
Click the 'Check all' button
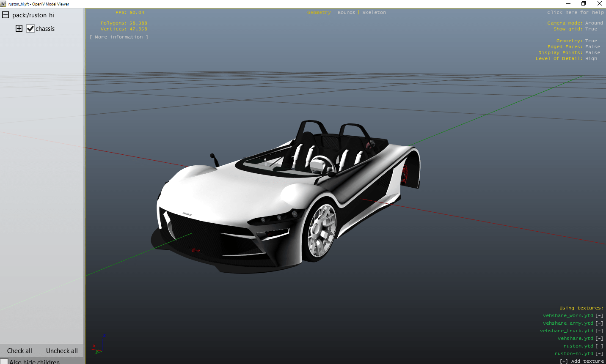pyautogui.click(x=19, y=351)
